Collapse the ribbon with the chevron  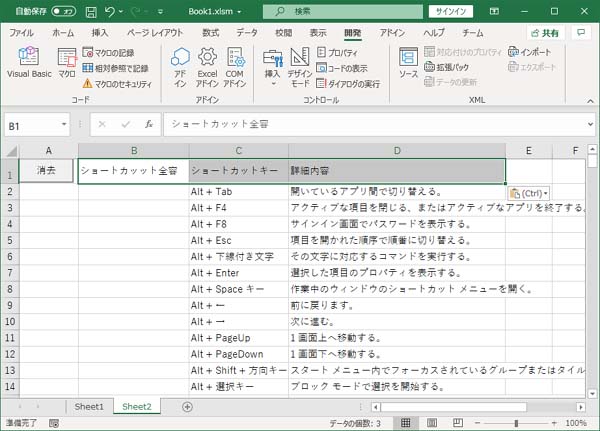[x=590, y=101]
